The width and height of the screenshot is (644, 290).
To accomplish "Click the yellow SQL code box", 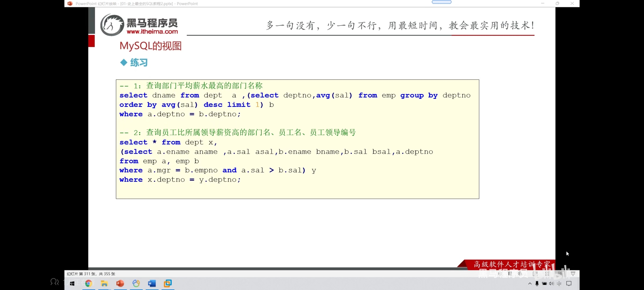I will [297, 139].
